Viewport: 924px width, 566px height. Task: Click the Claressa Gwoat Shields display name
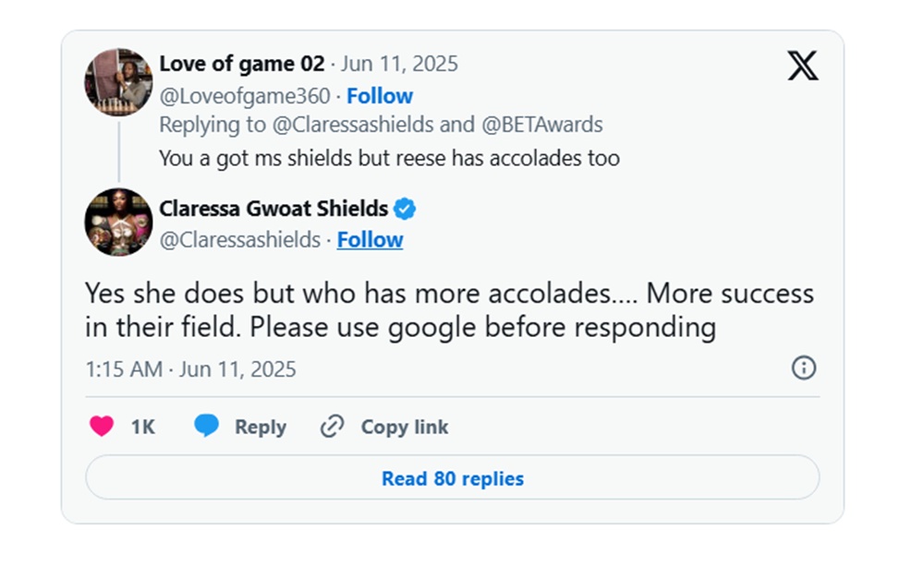(x=274, y=209)
